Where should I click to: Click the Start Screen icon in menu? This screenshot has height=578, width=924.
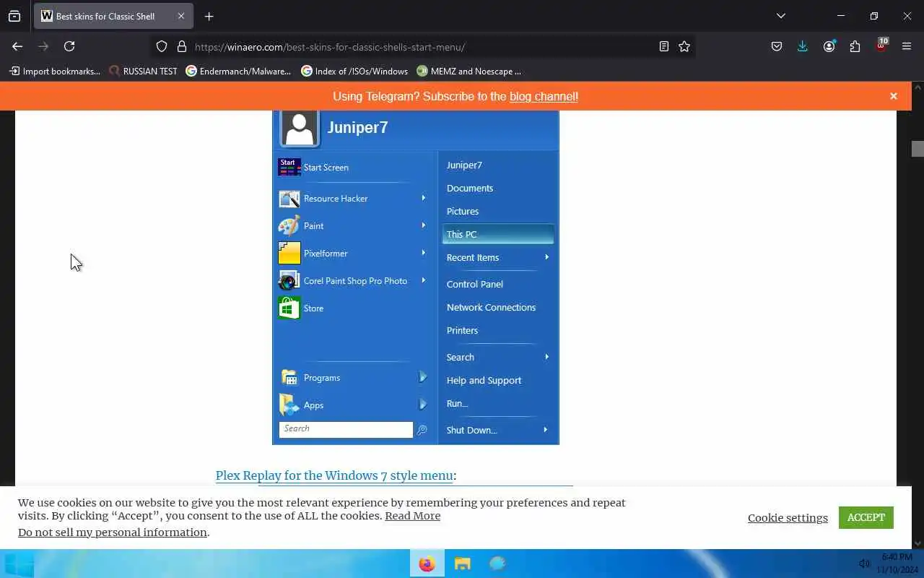289,167
